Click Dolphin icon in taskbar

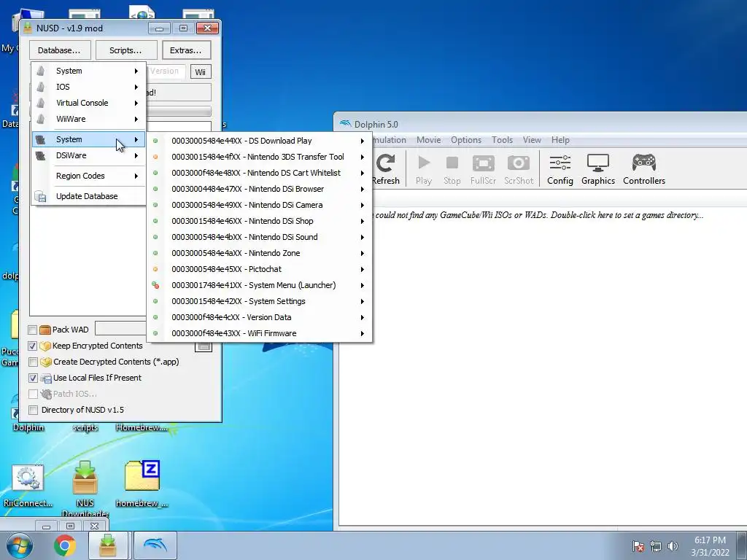[155, 545]
